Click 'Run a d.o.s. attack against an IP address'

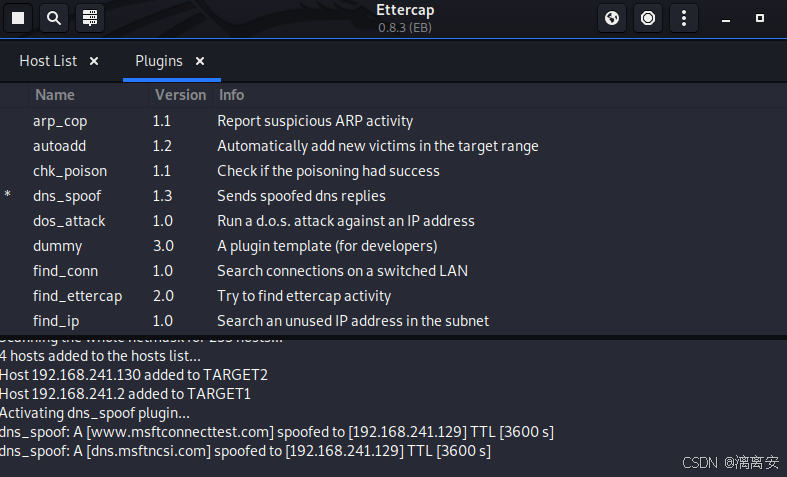[x=346, y=221]
